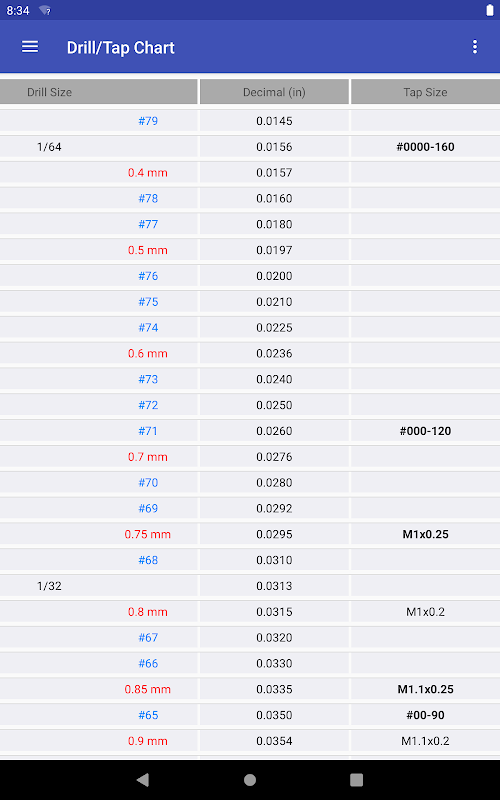Screen dimensions: 500x800
Task: Select the 0.75 mm drill entry
Action: coord(148,534)
